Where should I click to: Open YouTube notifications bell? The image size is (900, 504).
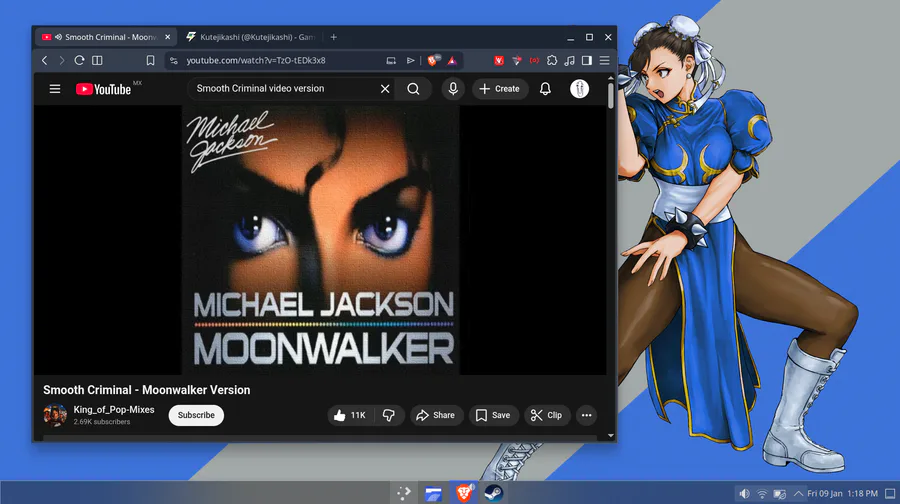coord(545,89)
